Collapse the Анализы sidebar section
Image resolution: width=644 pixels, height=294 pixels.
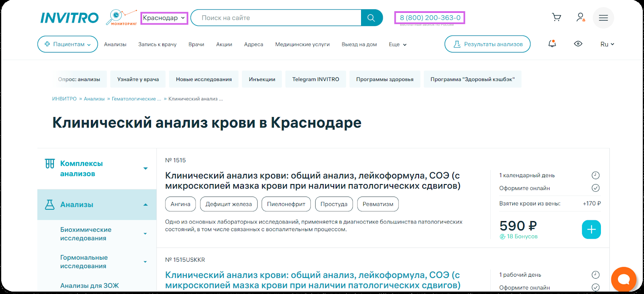coord(146,205)
